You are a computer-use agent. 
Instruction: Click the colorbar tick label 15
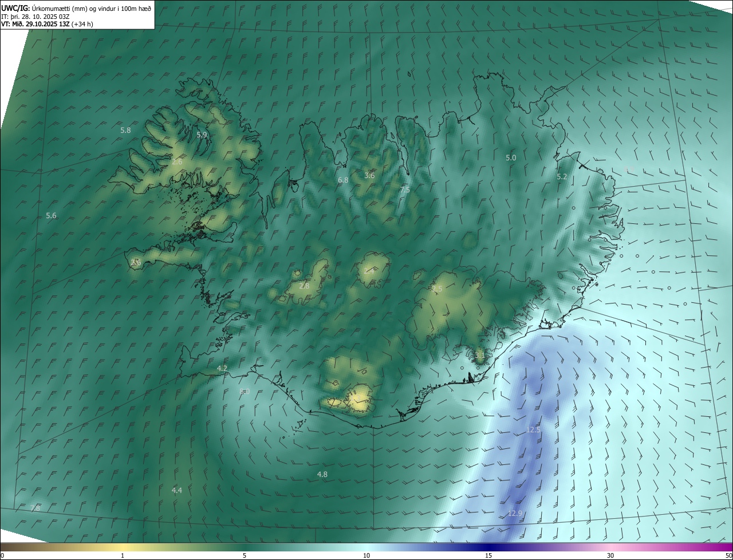click(488, 555)
